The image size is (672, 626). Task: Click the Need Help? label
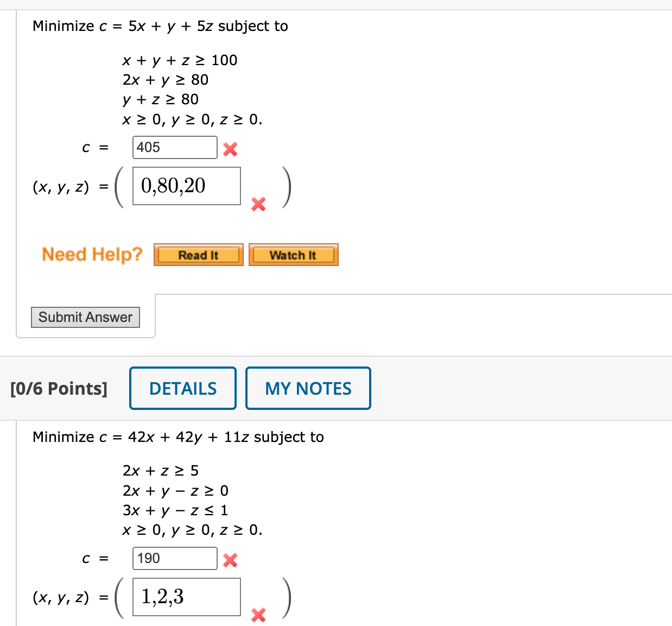click(x=92, y=254)
